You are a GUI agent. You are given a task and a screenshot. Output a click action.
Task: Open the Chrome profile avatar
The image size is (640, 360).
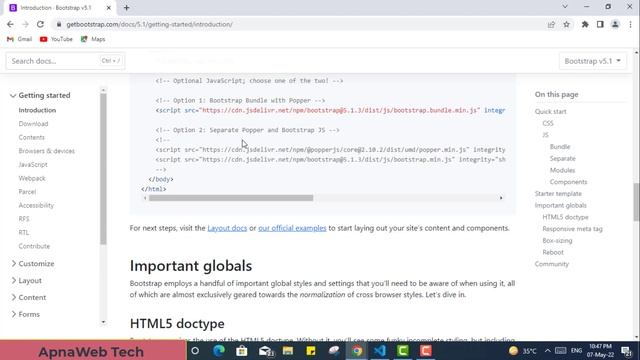tap(615, 24)
